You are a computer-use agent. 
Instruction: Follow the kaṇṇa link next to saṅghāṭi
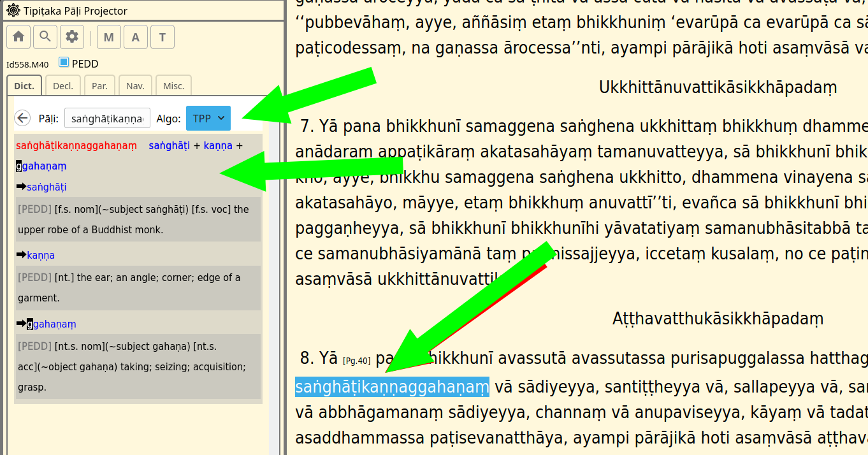[219, 145]
